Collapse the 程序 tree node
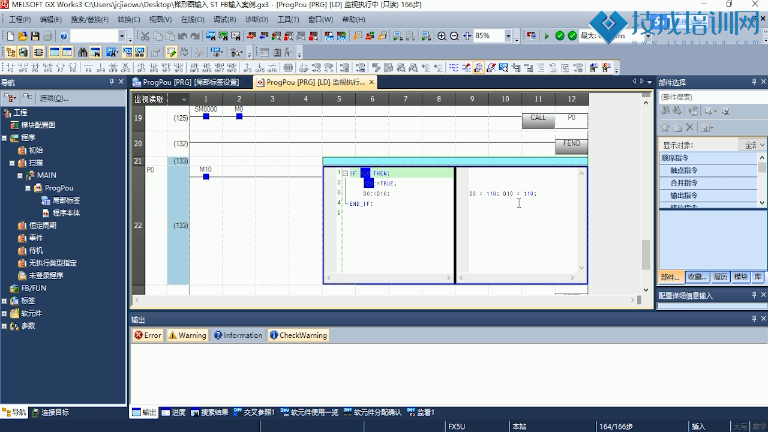 click(x=4, y=138)
